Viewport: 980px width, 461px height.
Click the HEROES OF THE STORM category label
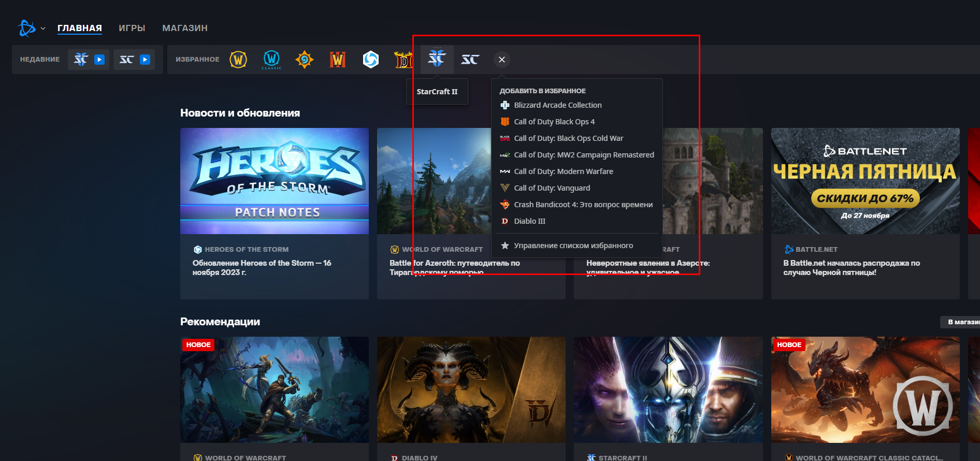pyautogui.click(x=247, y=250)
